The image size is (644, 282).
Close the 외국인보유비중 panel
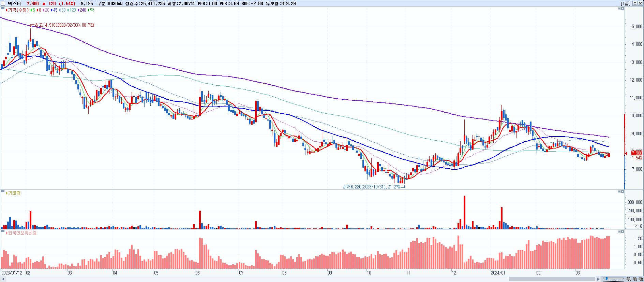point(623,232)
